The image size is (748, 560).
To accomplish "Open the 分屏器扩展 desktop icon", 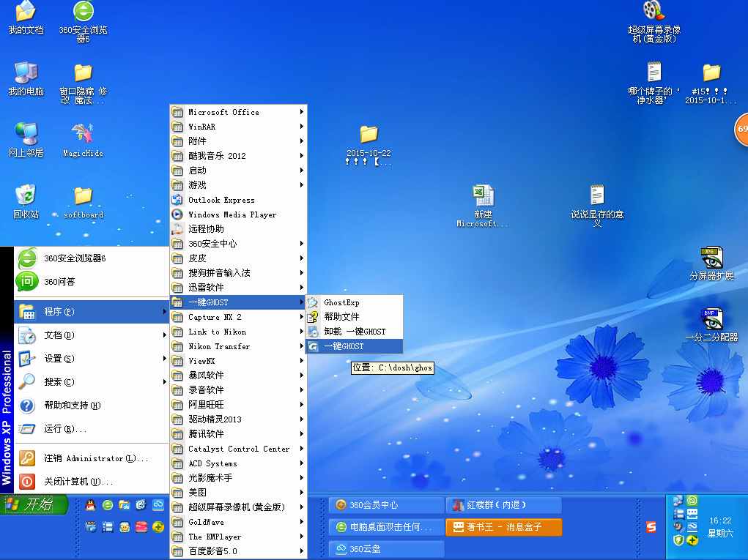I will pyautogui.click(x=711, y=259).
